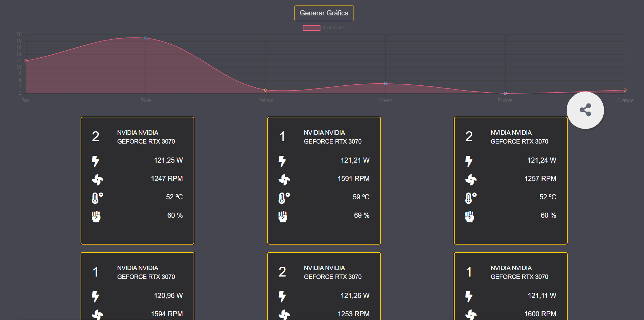
Task: Click the fan icon beside 1600 RPM
Action: tap(471, 314)
